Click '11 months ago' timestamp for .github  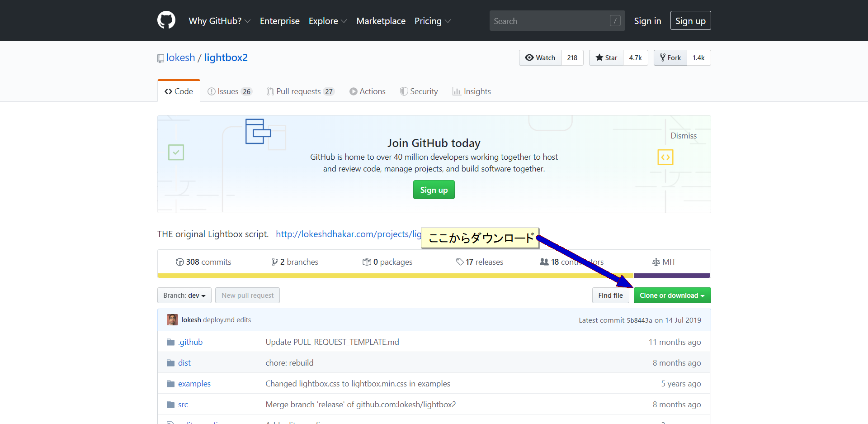point(675,342)
